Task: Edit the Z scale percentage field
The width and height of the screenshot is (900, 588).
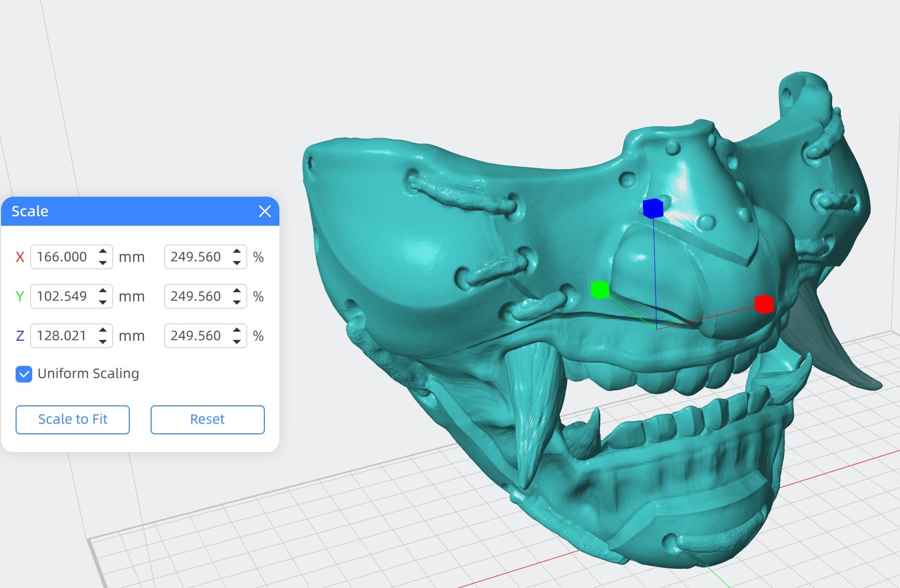Action: [197, 336]
